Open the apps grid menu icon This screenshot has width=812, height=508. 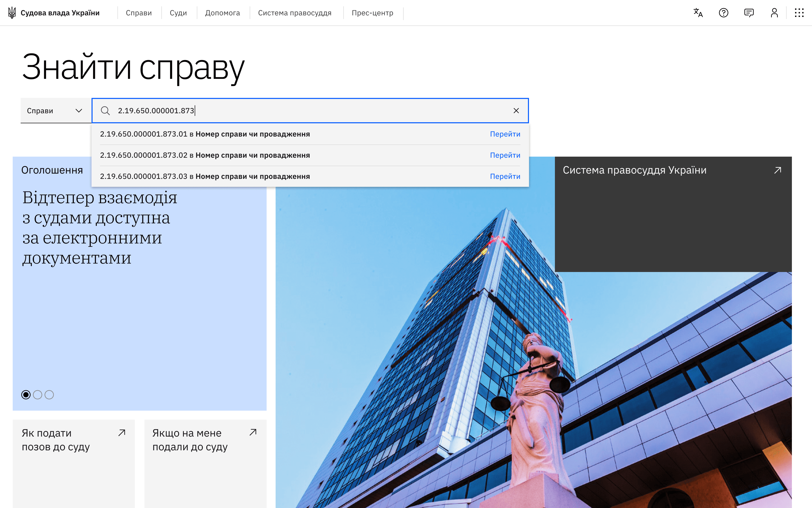[x=799, y=13]
